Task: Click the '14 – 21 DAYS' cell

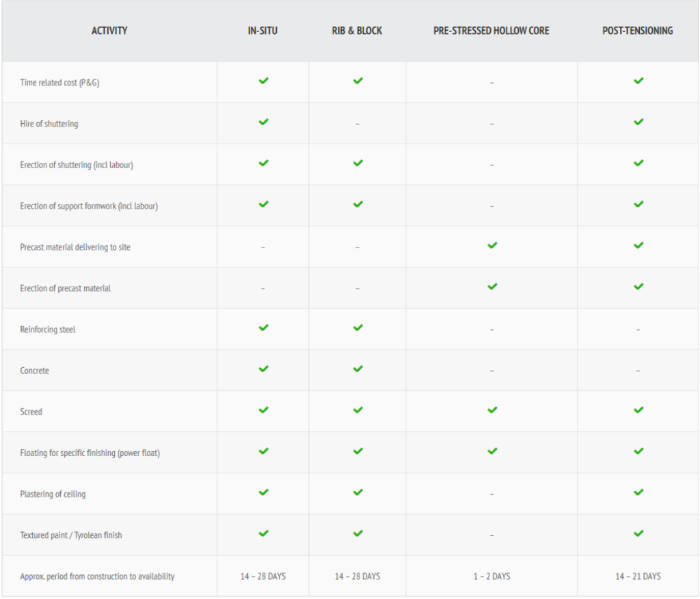Action: 638,576
